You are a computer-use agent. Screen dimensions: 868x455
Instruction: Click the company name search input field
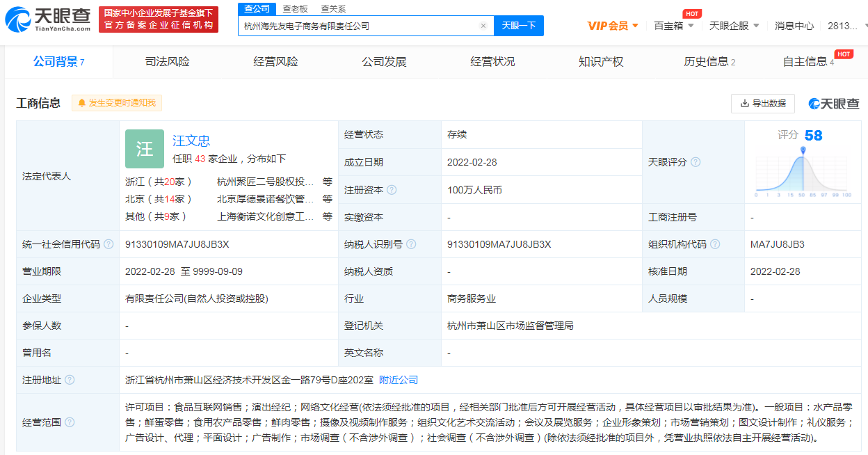(358, 26)
